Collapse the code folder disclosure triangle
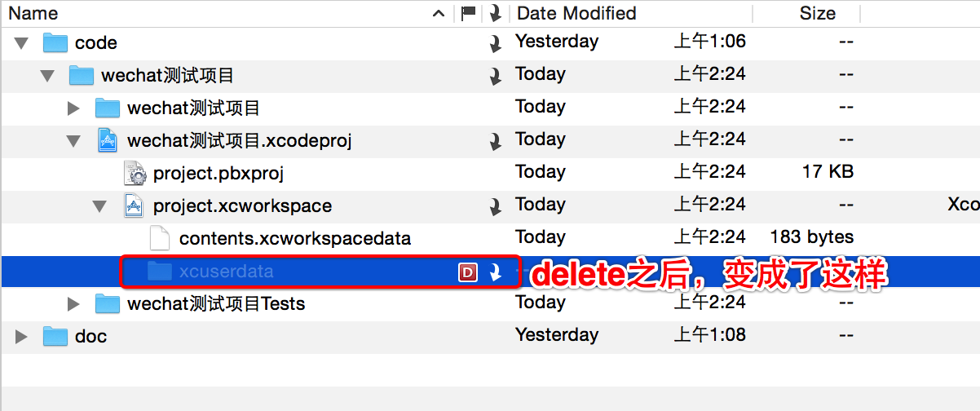This screenshot has width=980, height=411. [21, 42]
